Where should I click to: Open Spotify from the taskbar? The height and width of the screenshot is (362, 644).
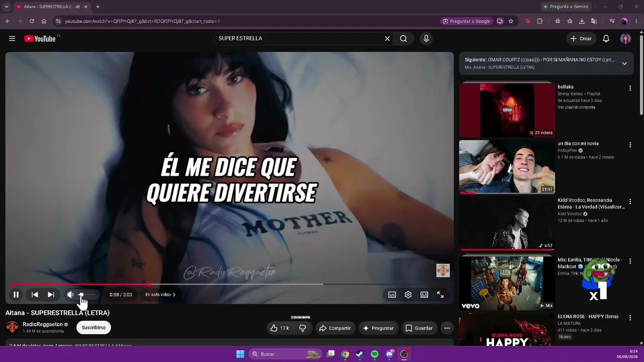[374, 354]
